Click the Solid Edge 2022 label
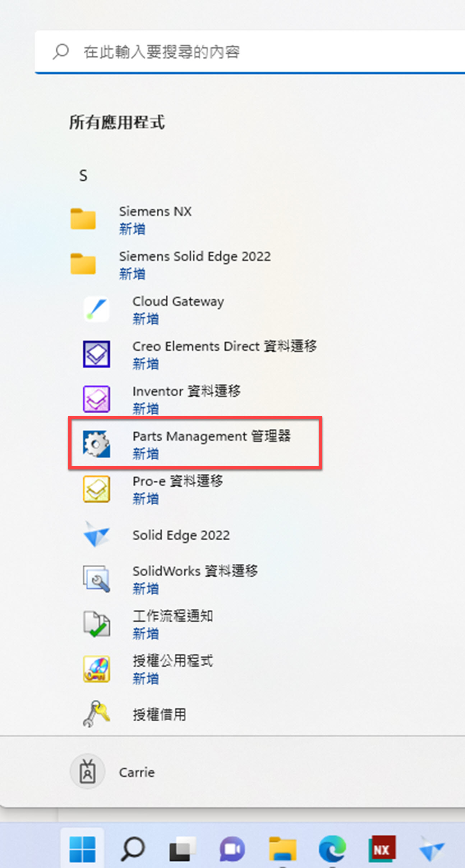The height and width of the screenshot is (868, 465). click(181, 536)
